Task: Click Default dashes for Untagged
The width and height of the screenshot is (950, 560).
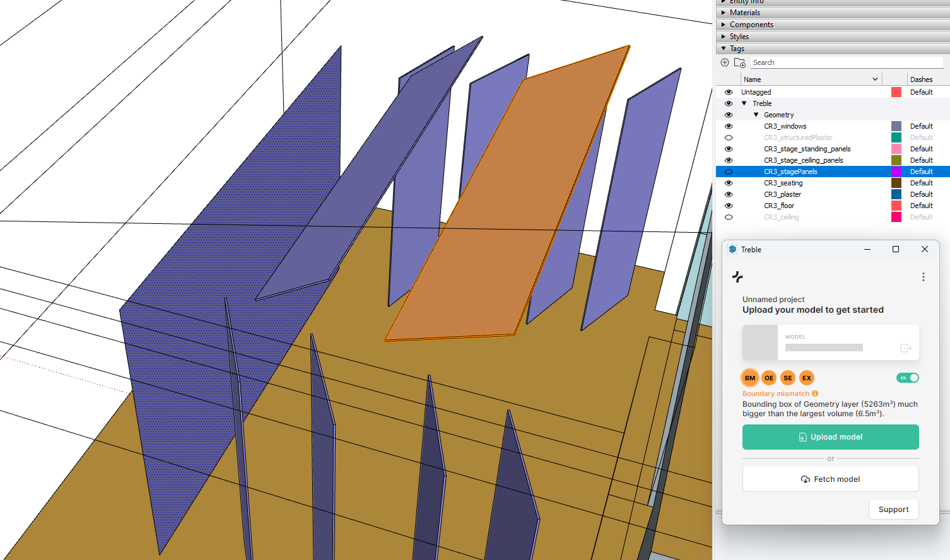Action: [x=921, y=92]
